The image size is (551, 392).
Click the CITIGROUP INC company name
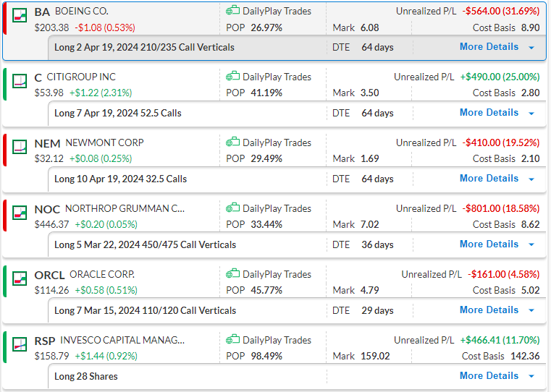[x=81, y=77]
